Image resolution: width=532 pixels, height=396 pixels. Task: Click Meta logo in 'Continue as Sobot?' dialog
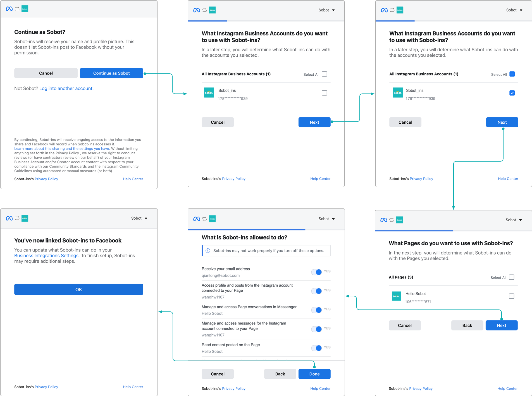pyautogui.click(x=9, y=9)
